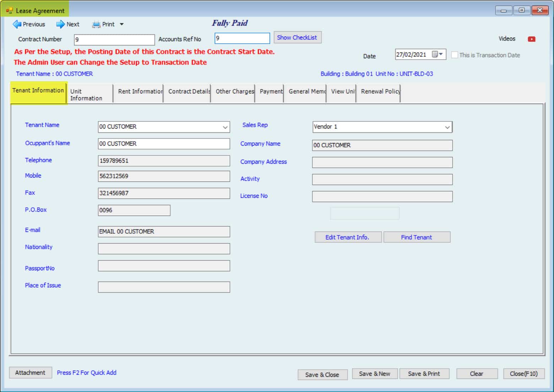Click the Telephone field

click(164, 160)
